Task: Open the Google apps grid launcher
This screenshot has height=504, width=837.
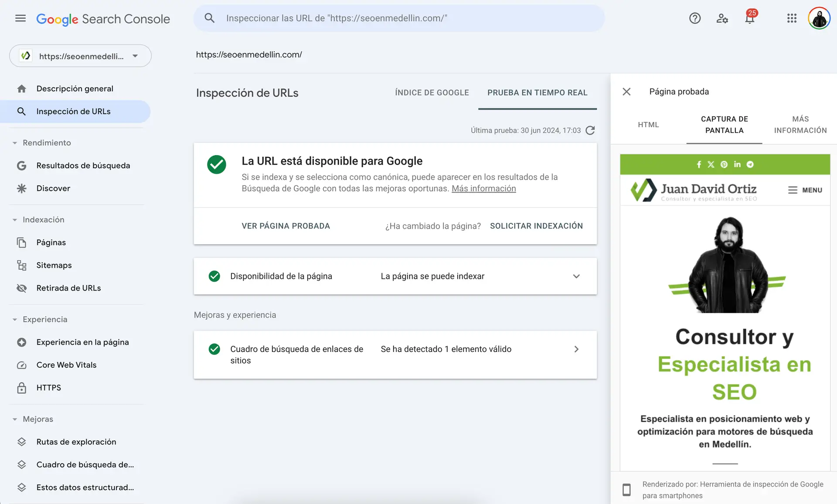Action: 792,18
